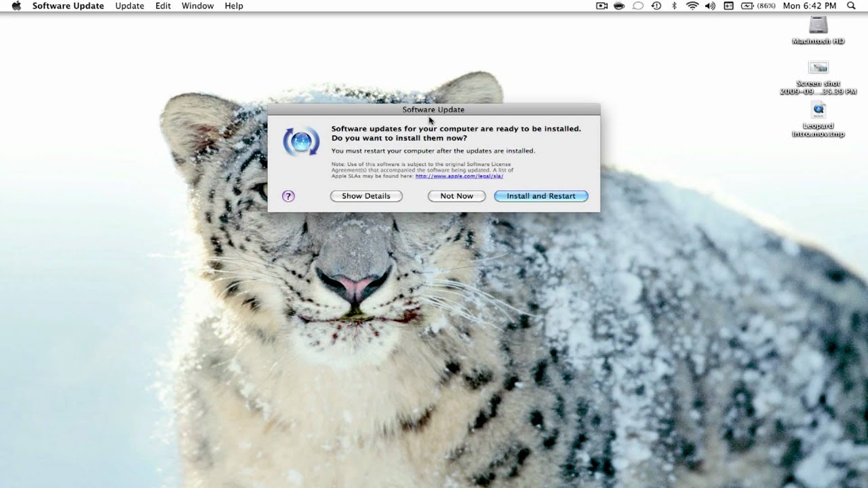Open the help question mark button
This screenshot has height=488, width=868.
click(x=288, y=196)
